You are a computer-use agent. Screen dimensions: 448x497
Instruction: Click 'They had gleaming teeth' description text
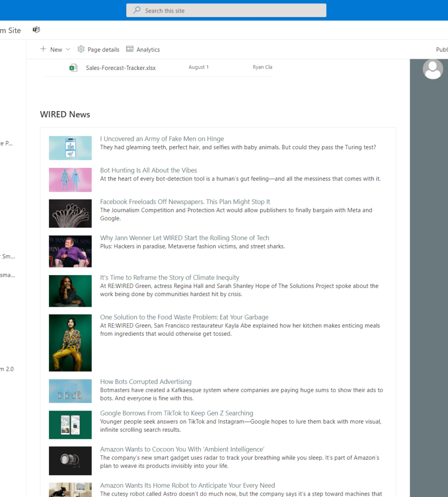click(x=238, y=147)
